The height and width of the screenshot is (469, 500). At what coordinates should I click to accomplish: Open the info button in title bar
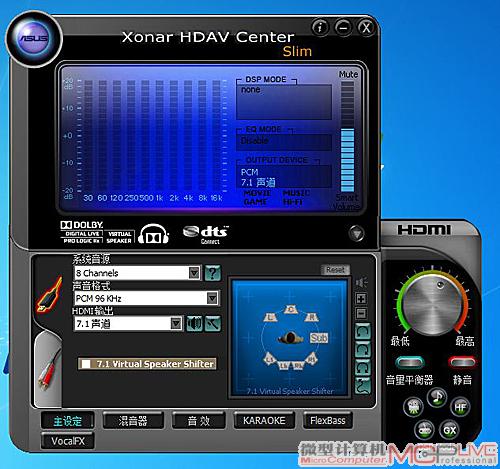[320, 27]
